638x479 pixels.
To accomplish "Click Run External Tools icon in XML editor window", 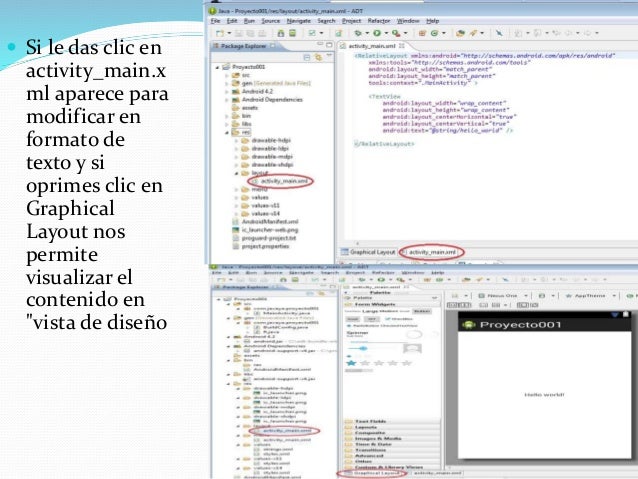I will click(x=395, y=33).
